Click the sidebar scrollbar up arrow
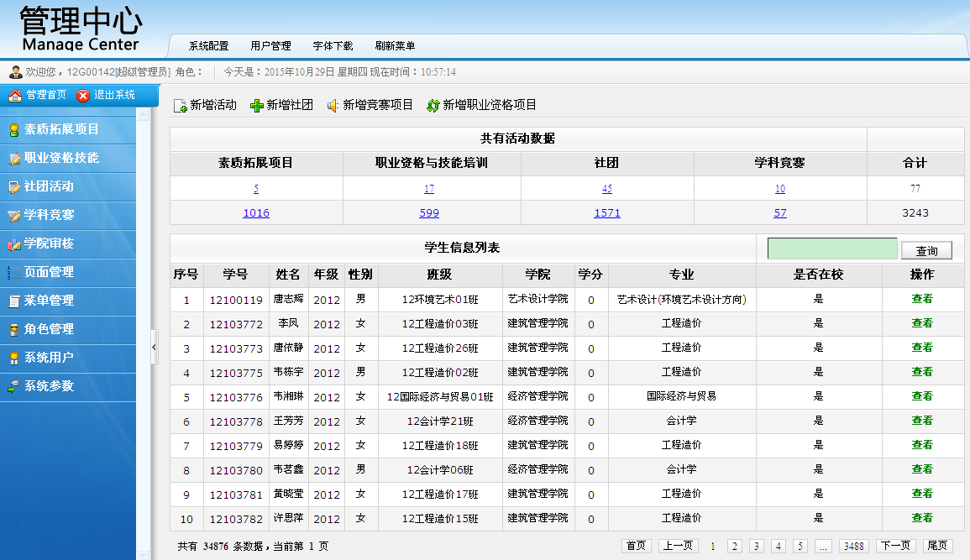The width and height of the screenshot is (970, 560). (x=144, y=114)
